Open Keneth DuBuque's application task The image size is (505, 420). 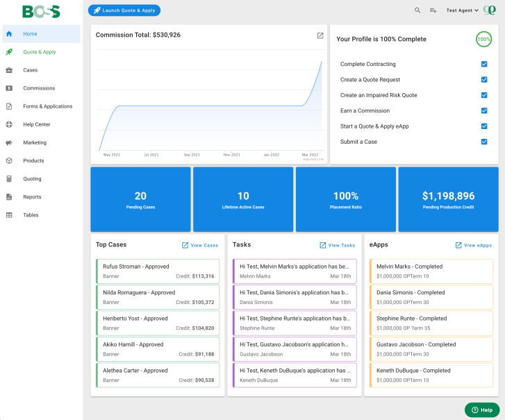point(295,376)
